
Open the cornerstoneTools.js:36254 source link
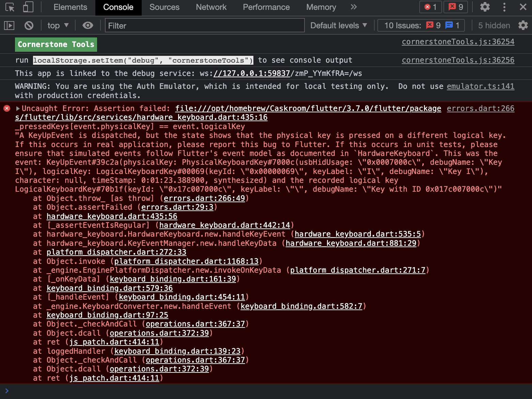click(458, 42)
